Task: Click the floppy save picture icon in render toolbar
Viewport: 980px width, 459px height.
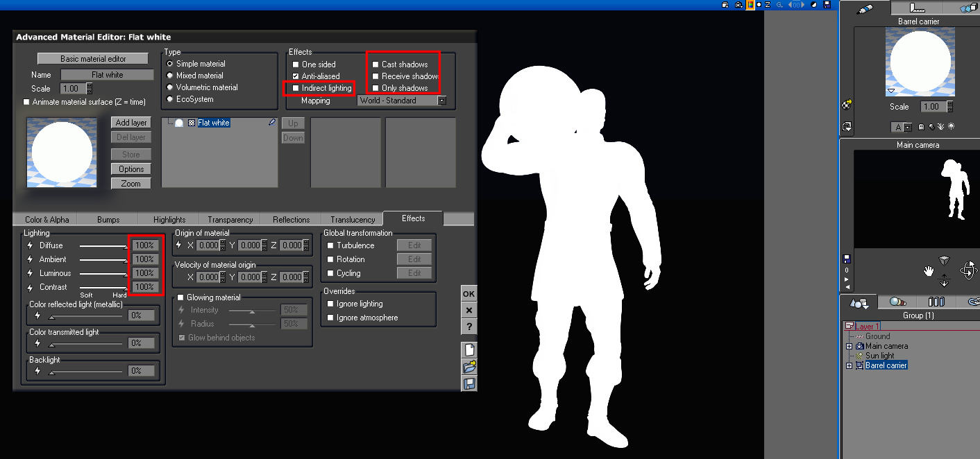Action: tap(827, 4)
